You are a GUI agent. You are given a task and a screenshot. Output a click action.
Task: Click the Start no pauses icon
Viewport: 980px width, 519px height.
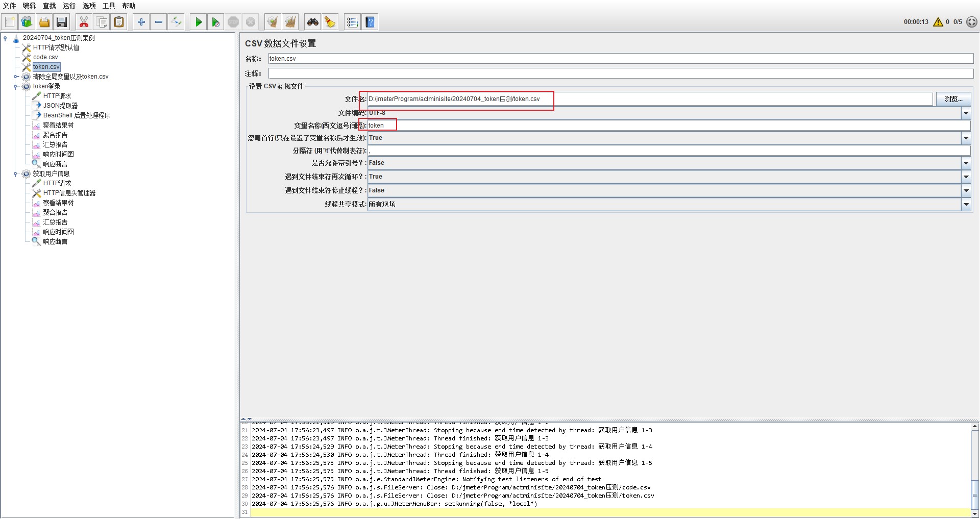point(215,22)
